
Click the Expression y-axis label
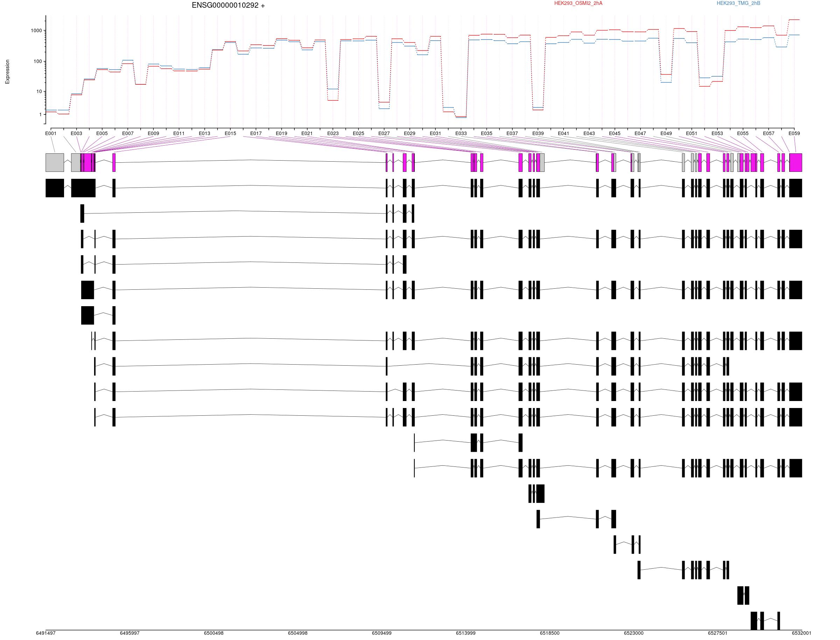[7, 72]
